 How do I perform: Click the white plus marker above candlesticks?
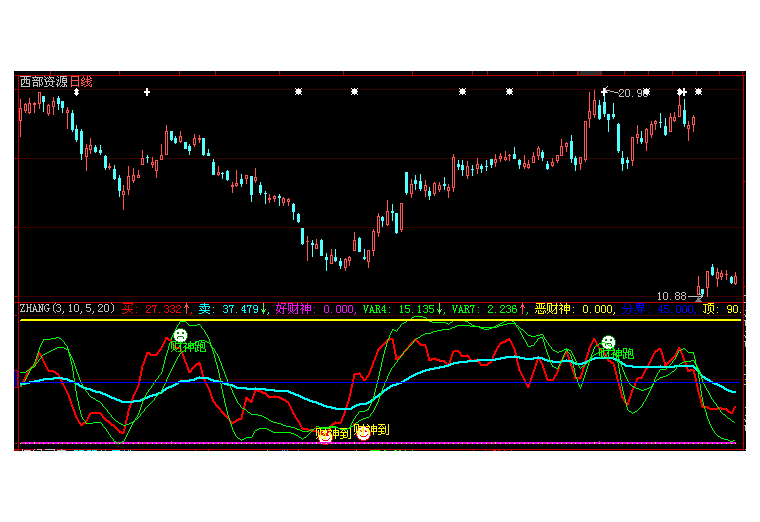(x=147, y=92)
